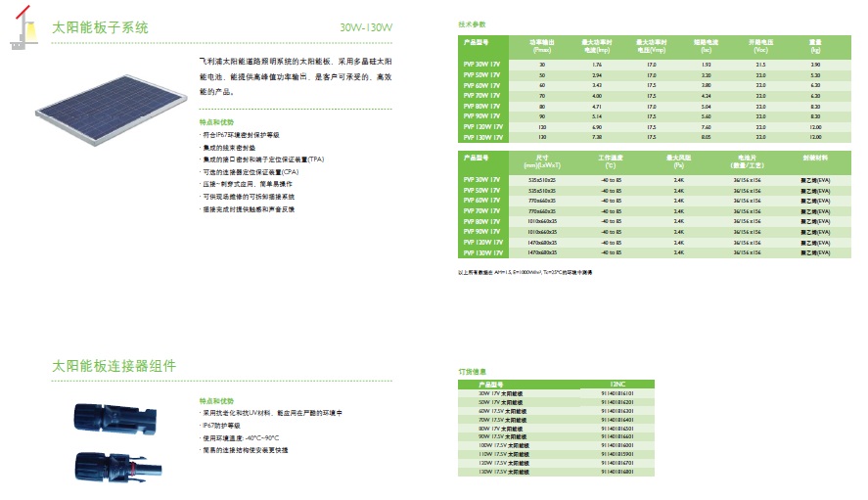This screenshot has width=868, height=500.
Task: Click the 特点和优势 label under the solar panel description
Action: pyautogui.click(x=216, y=122)
